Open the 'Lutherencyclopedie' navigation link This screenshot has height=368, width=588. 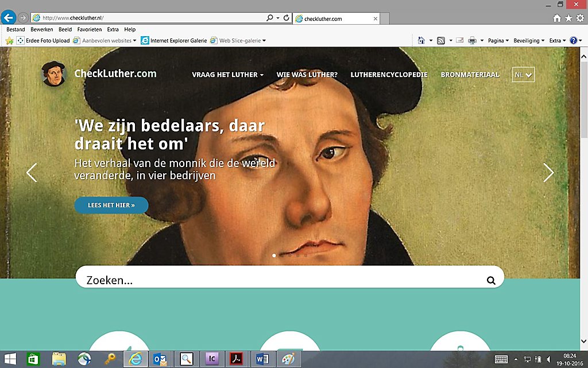(x=389, y=75)
